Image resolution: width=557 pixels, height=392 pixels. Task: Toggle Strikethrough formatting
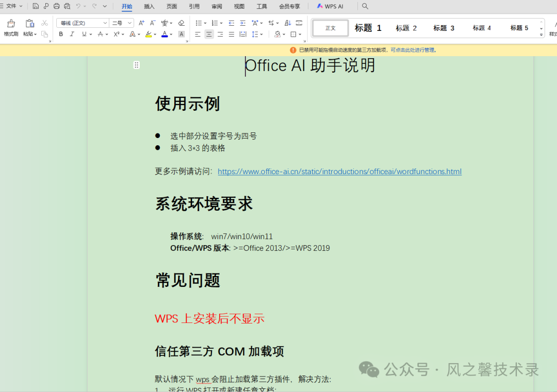point(100,34)
